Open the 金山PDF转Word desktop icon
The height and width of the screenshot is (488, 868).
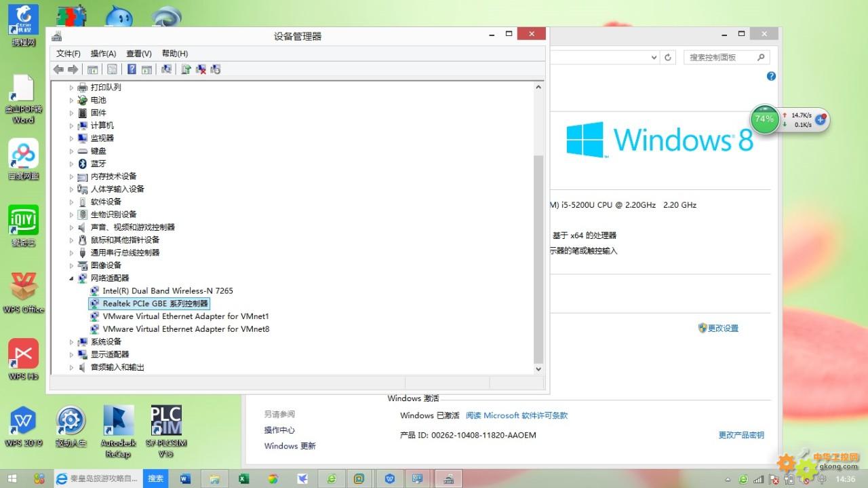22,99
